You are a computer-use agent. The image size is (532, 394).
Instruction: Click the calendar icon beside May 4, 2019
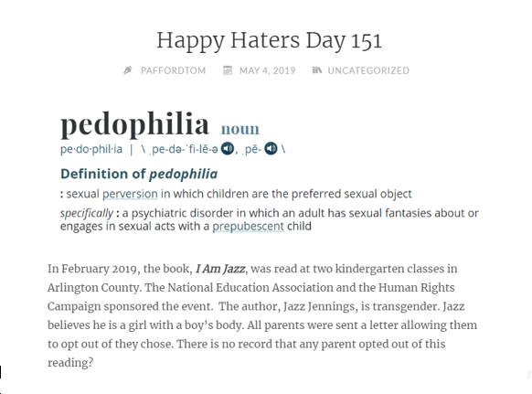tap(228, 70)
